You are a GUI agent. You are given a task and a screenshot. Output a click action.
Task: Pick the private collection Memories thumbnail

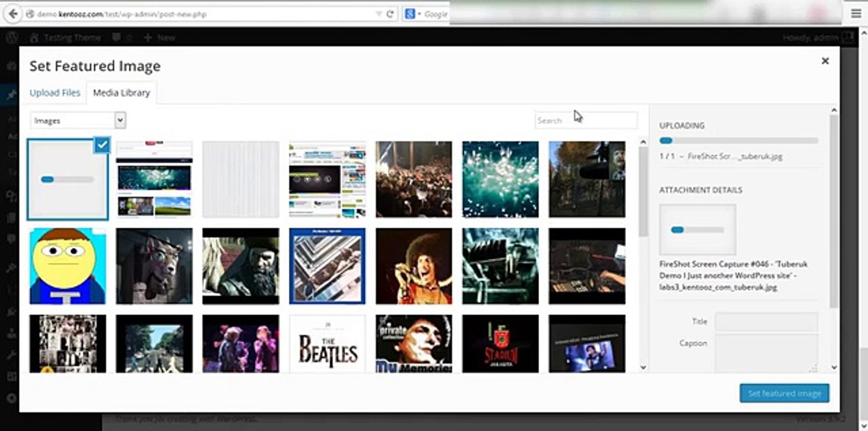[x=414, y=344]
